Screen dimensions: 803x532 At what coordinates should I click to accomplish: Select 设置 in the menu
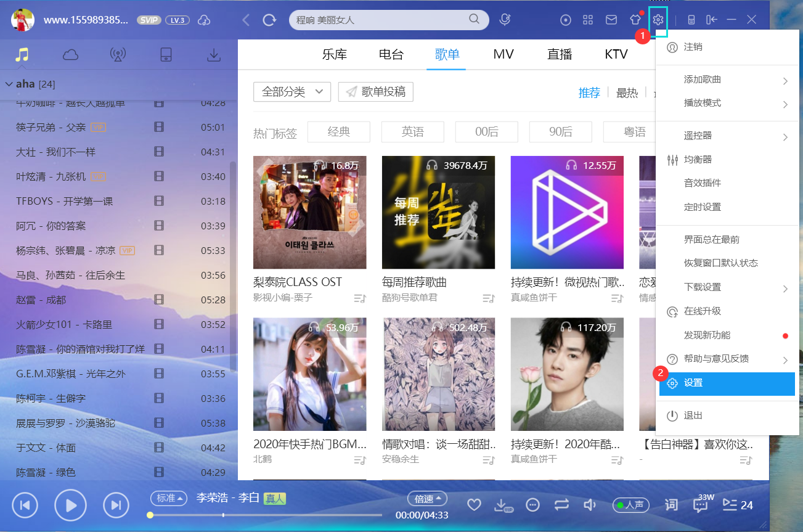(727, 383)
